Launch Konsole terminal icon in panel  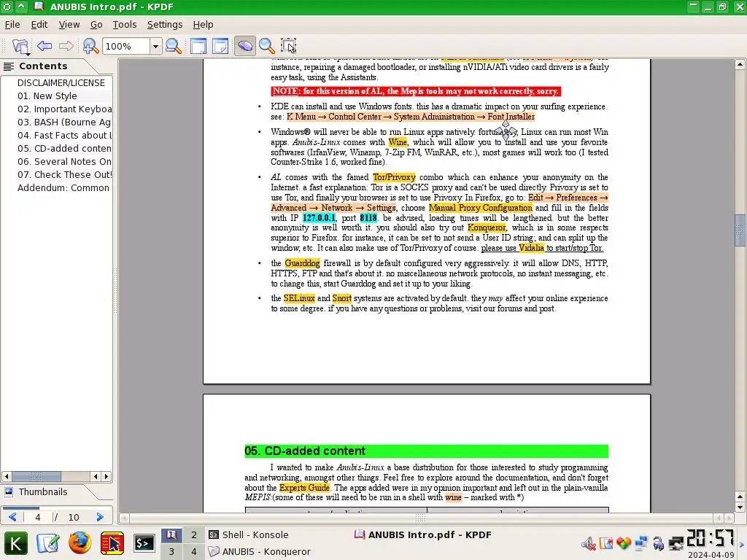coord(144,543)
